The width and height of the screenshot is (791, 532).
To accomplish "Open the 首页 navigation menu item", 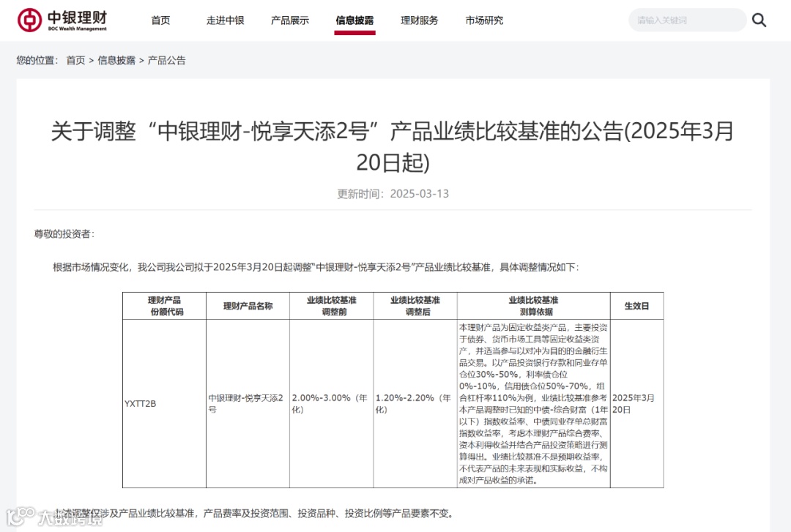I will click(160, 20).
